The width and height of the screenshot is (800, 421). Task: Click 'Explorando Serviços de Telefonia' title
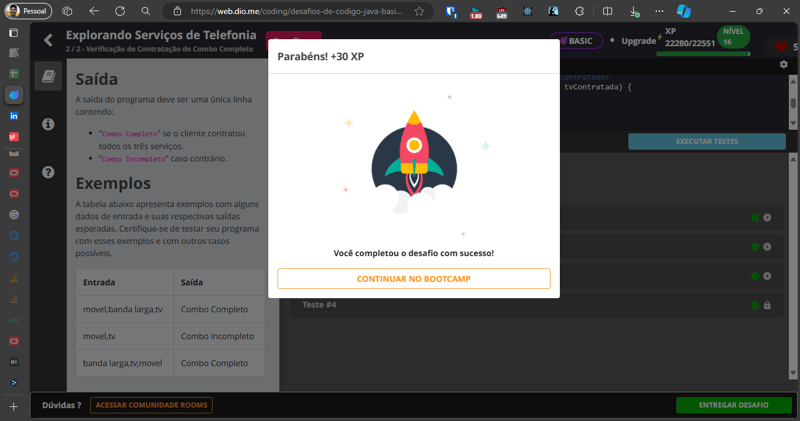pos(161,35)
